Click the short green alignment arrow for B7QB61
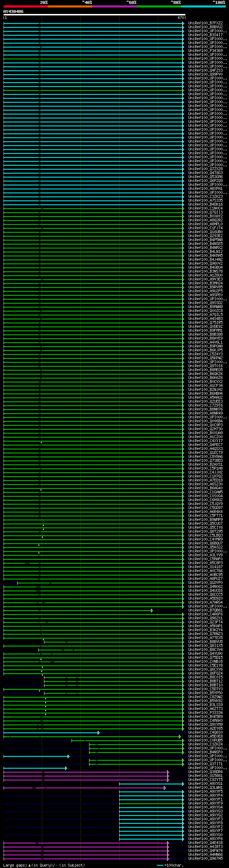The width and height of the screenshot is (229, 868). click(x=78, y=610)
